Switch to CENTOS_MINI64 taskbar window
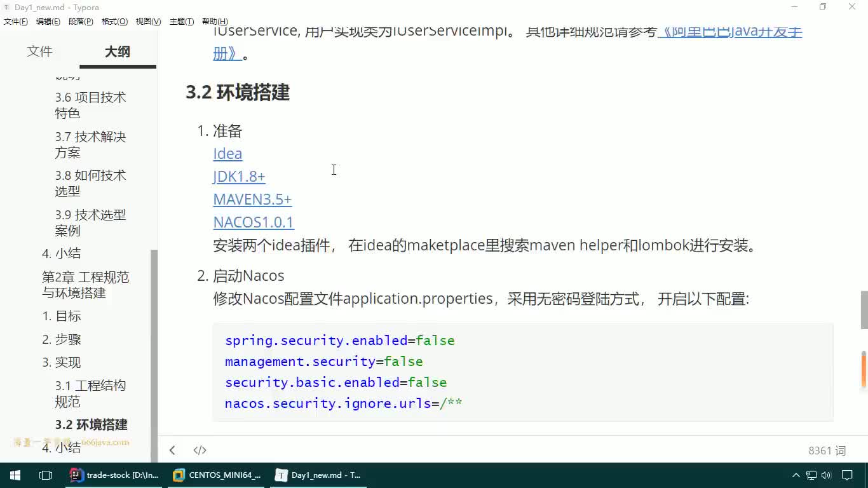Viewport: 868px width, 488px height. click(x=217, y=475)
